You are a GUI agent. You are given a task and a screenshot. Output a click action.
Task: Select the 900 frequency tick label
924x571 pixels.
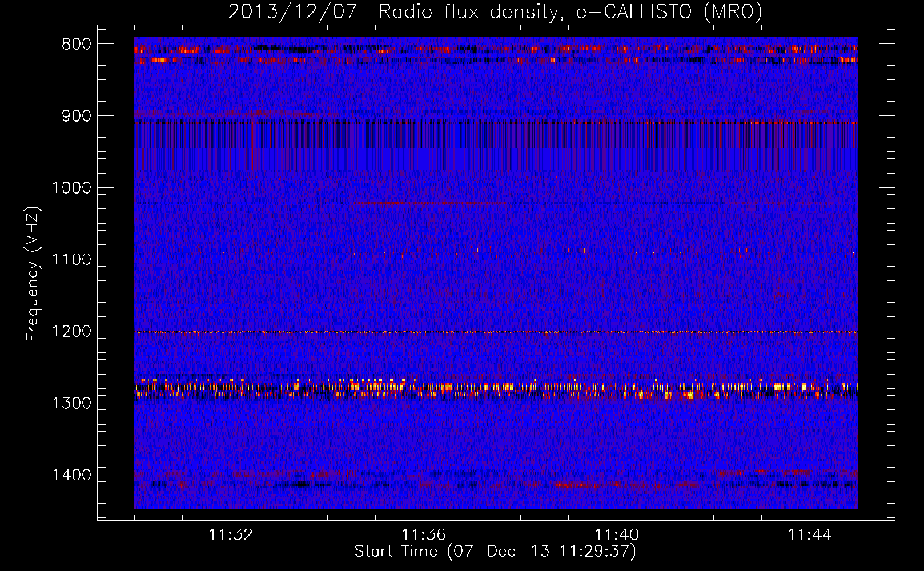77,116
